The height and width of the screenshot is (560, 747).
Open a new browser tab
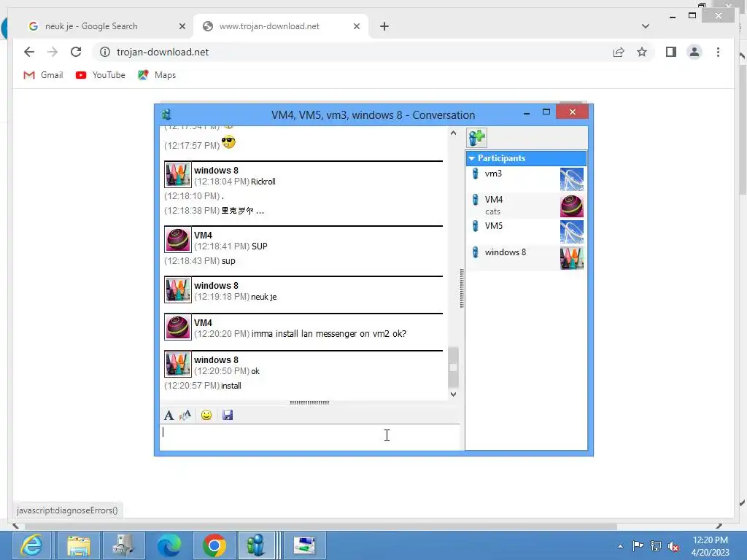click(x=384, y=27)
